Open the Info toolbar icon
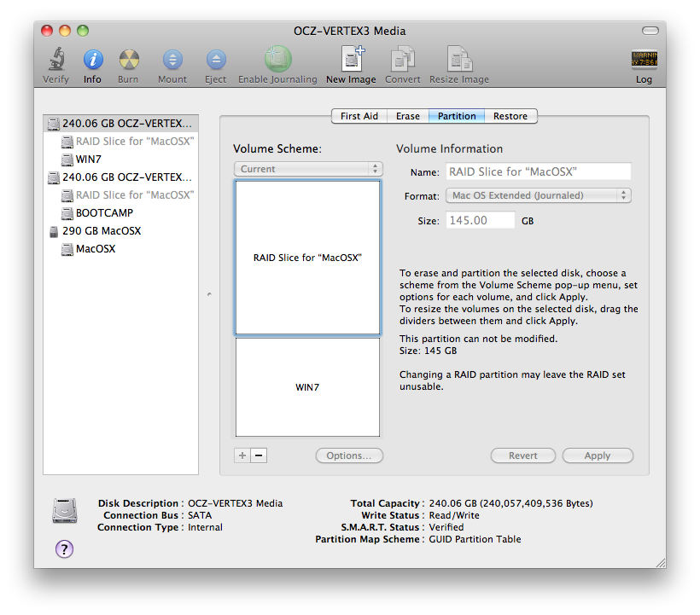This screenshot has height=615, width=700. tap(93, 60)
